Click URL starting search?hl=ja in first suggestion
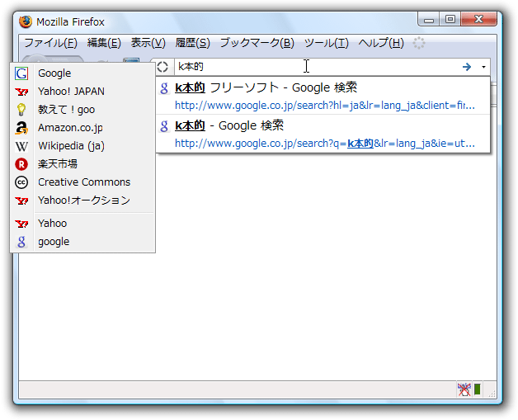 325,106
